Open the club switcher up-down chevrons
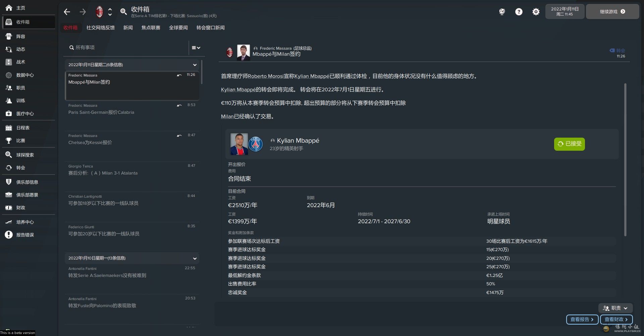Viewport: 644px width, 336px height. point(110,12)
